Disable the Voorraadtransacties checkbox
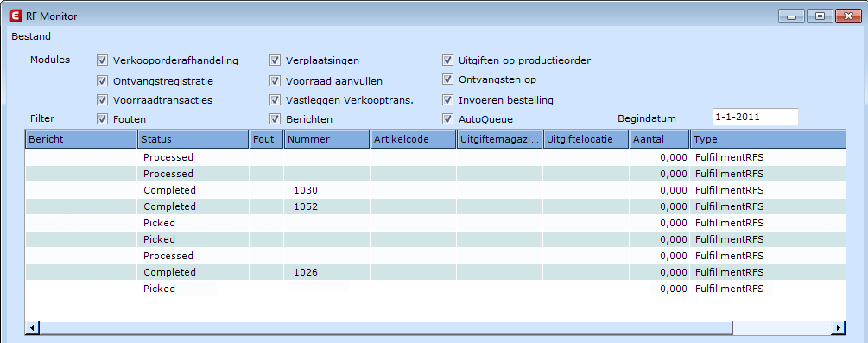This screenshot has height=343, width=868. pyautogui.click(x=102, y=99)
